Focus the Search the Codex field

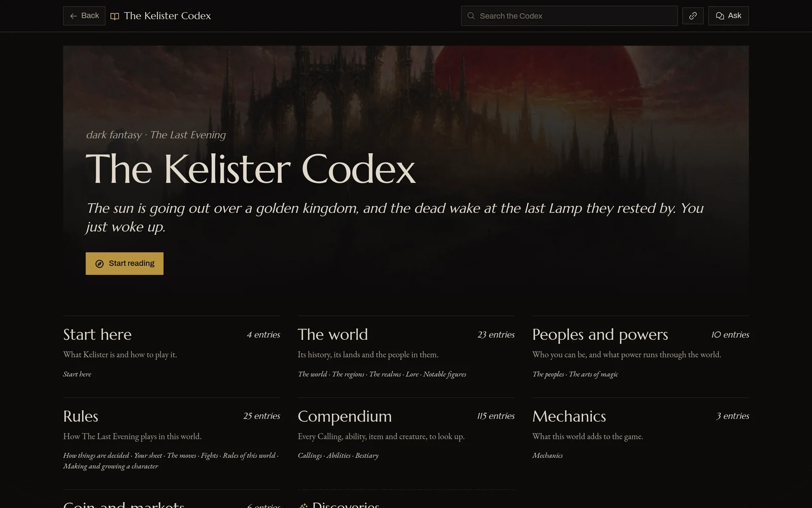569,16
